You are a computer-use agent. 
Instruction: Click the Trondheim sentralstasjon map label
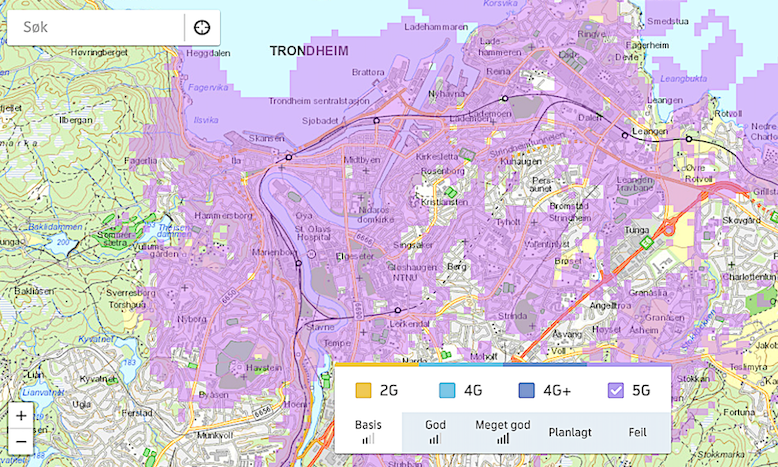click(x=319, y=101)
